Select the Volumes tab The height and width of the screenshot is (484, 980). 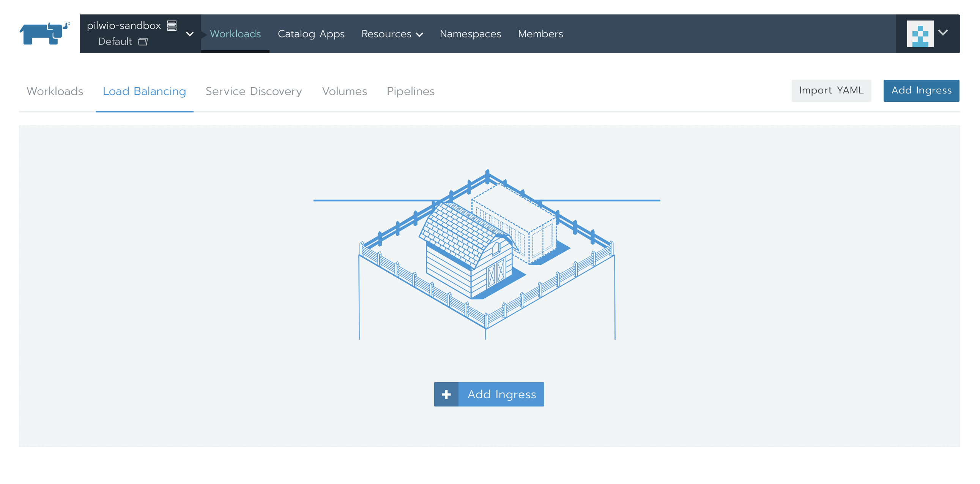[x=345, y=91]
